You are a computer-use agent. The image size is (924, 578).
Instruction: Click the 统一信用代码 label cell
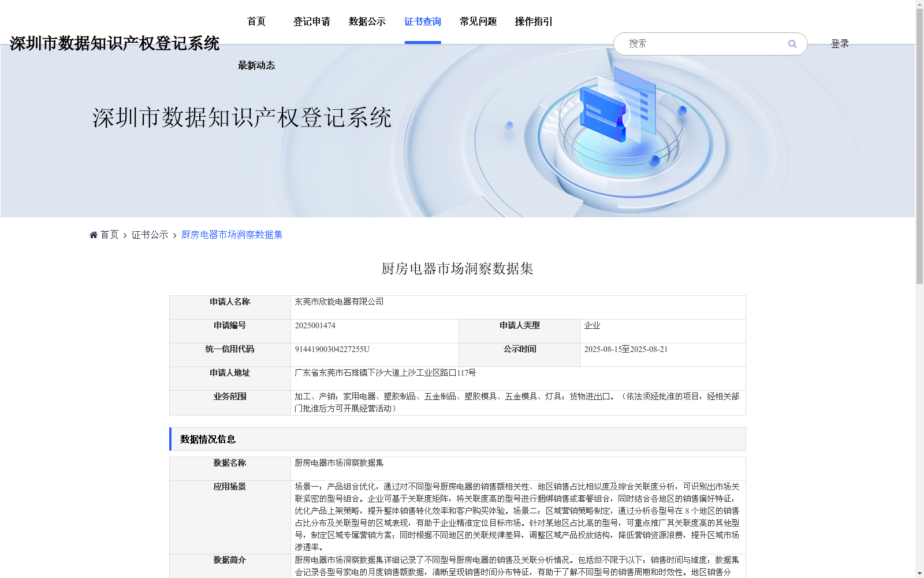pos(230,355)
